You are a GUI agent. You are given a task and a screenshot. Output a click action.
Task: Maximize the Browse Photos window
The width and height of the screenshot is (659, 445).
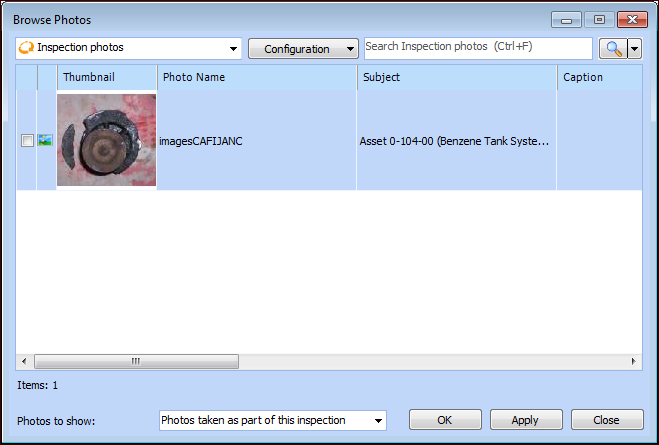pos(599,19)
